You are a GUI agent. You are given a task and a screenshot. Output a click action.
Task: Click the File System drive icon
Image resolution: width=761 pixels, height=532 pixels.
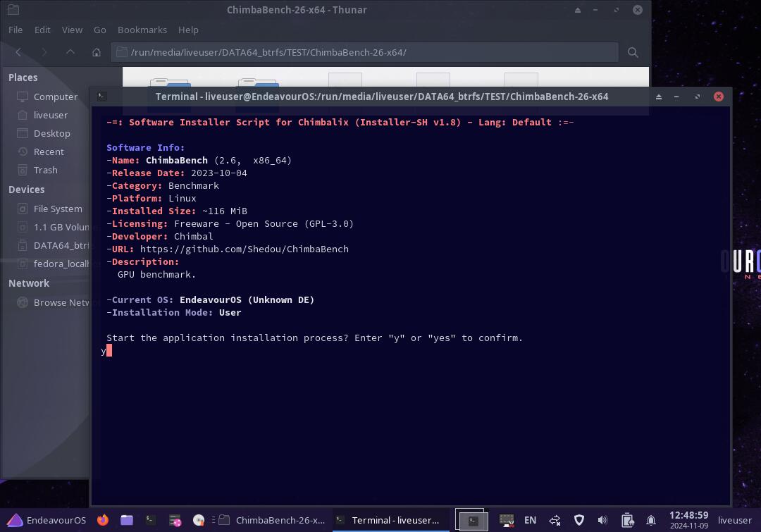click(x=23, y=209)
